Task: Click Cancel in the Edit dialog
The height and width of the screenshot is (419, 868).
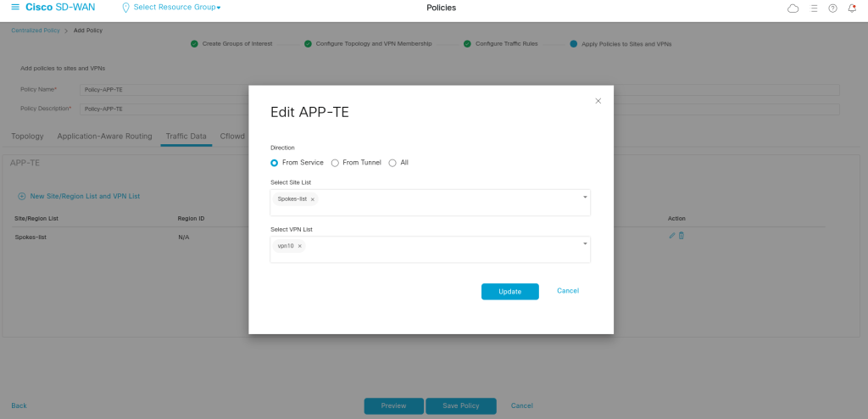Action: tap(568, 291)
